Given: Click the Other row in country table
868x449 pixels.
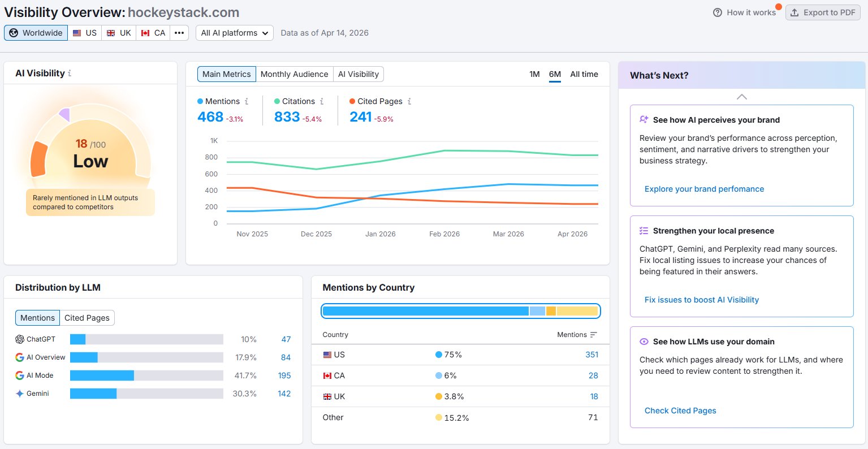Looking at the screenshot, I should (x=460, y=417).
